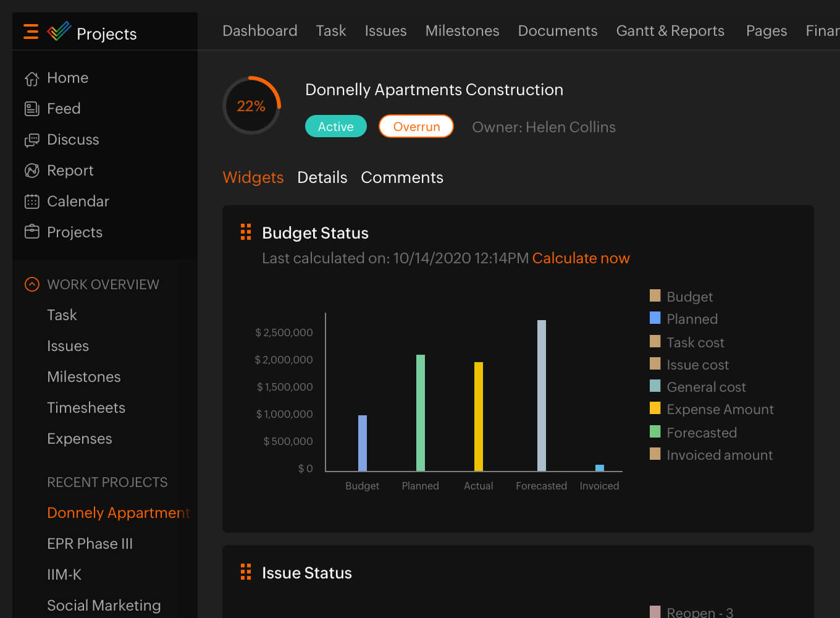
Task: Click the Overrun status button
Action: point(416,127)
